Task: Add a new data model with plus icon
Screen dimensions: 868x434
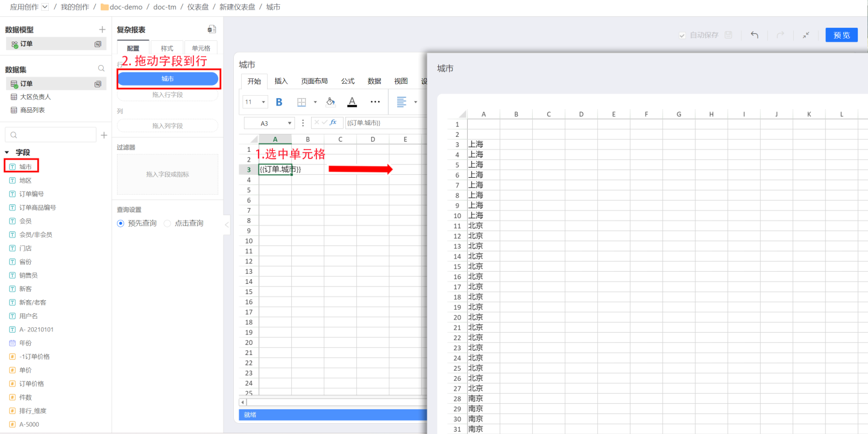Action: [x=102, y=30]
